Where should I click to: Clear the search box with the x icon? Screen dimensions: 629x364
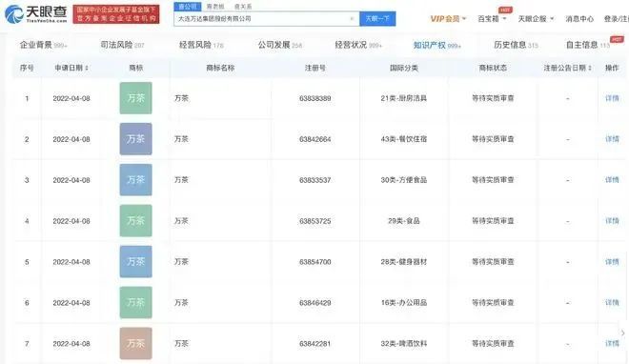tap(352, 19)
